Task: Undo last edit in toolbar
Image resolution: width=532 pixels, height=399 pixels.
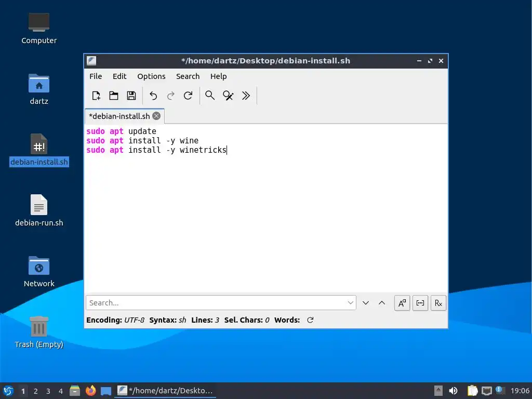Action: pos(153,96)
